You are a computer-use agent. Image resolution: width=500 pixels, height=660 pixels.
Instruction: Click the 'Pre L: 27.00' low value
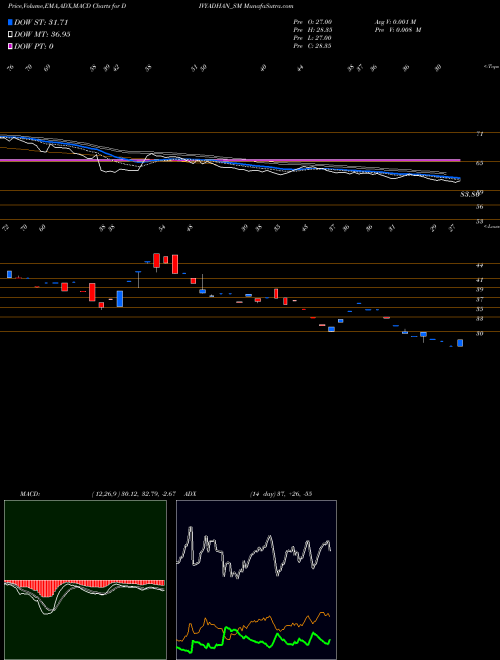pyautogui.click(x=313, y=38)
